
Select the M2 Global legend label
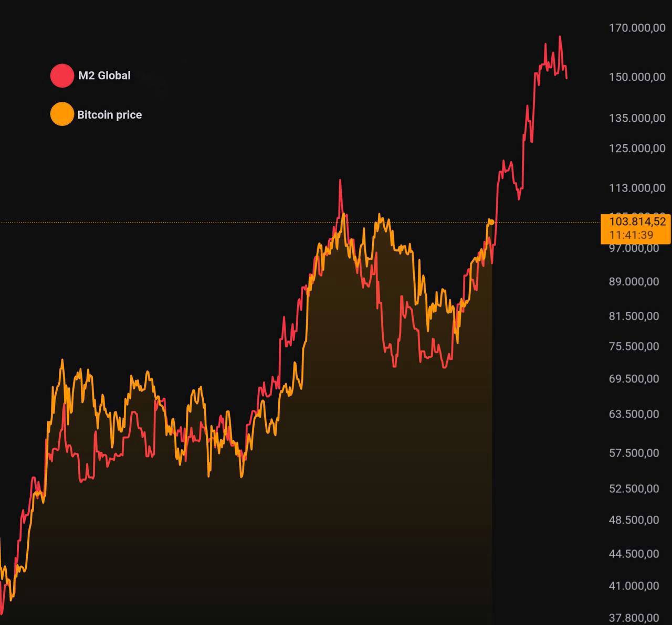pos(104,76)
